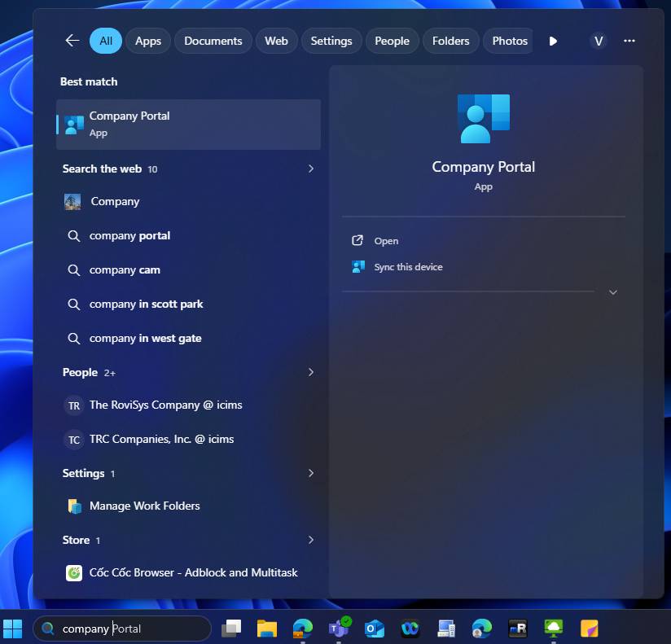Launch Outlook from the taskbar
671x644 pixels.
pos(374,628)
